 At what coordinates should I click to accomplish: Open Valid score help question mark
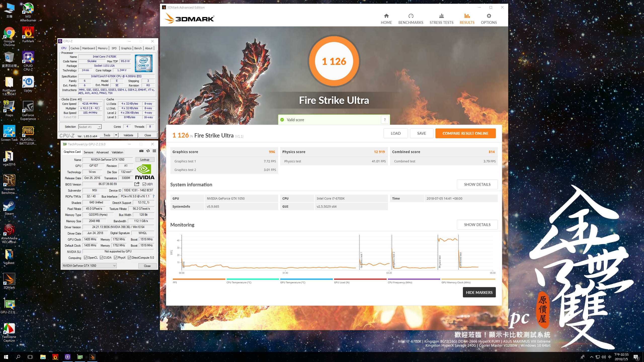coord(385,120)
